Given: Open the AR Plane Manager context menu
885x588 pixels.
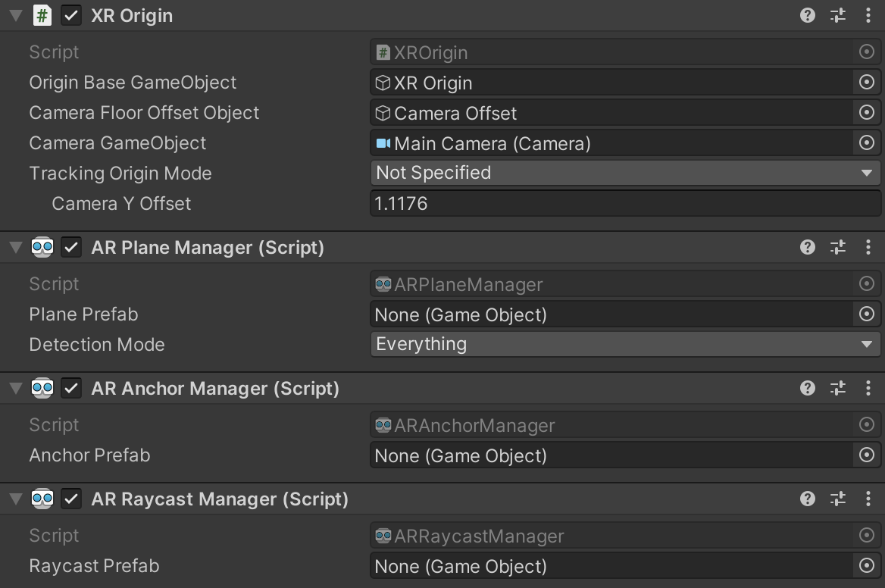Looking at the screenshot, I should coord(868,247).
